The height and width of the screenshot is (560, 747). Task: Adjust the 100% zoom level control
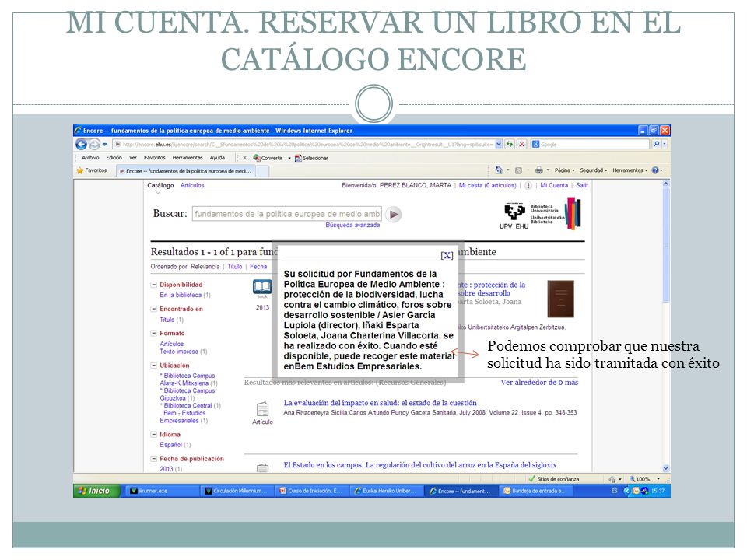pyautogui.click(x=644, y=479)
